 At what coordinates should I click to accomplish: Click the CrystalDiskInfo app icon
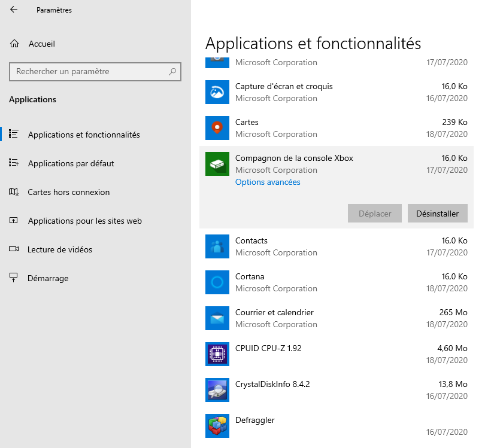[x=217, y=389]
